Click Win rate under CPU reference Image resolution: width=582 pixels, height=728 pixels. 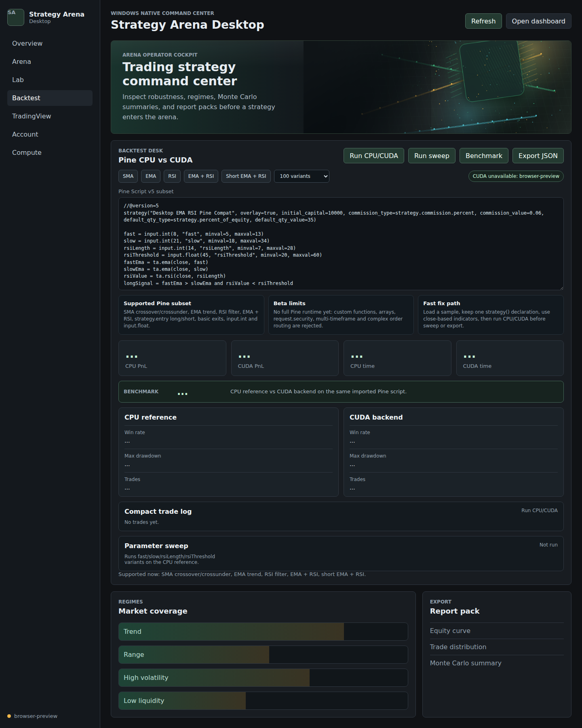tap(135, 433)
